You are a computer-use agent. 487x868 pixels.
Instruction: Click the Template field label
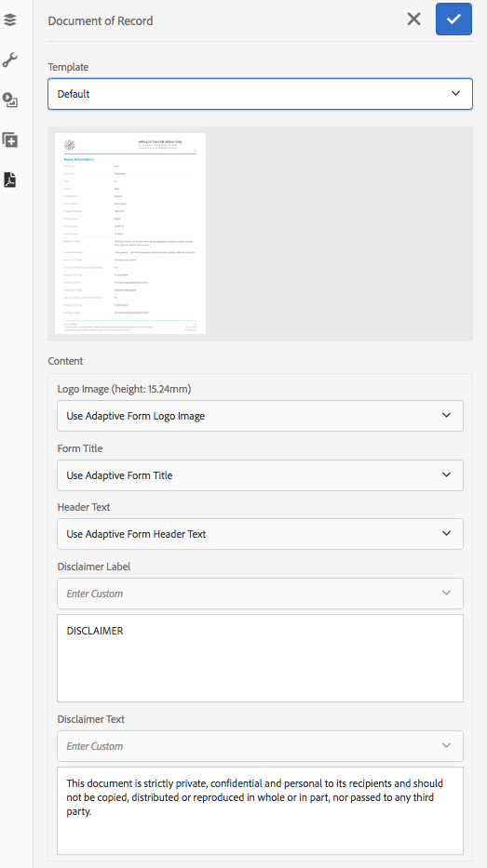tap(68, 67)
